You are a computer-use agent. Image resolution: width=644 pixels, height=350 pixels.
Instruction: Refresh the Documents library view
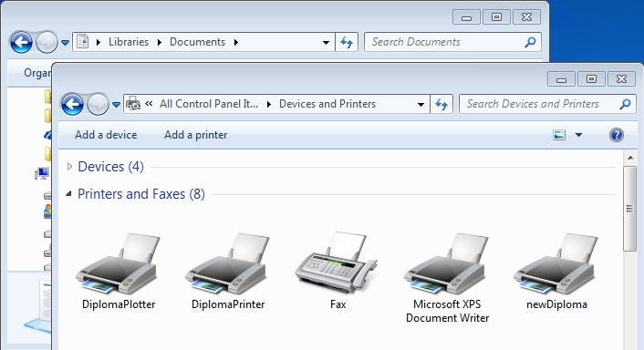tap(347, 42)
